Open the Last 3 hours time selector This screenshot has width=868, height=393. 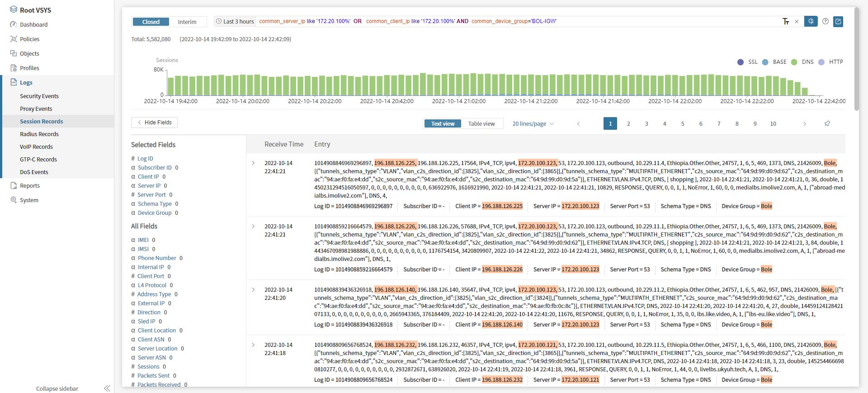pyautogui.click(x=235, y=21)
